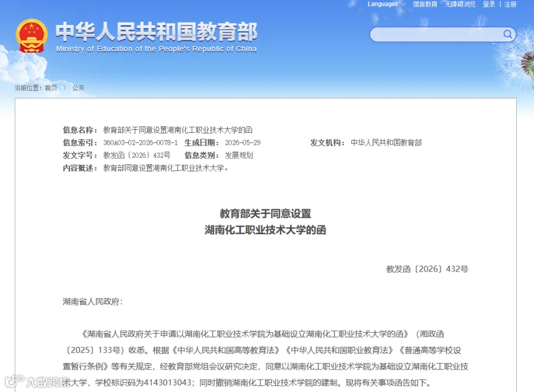Click the heading 教育部关于同意设置
534x392 pixels.
point(265,213)
